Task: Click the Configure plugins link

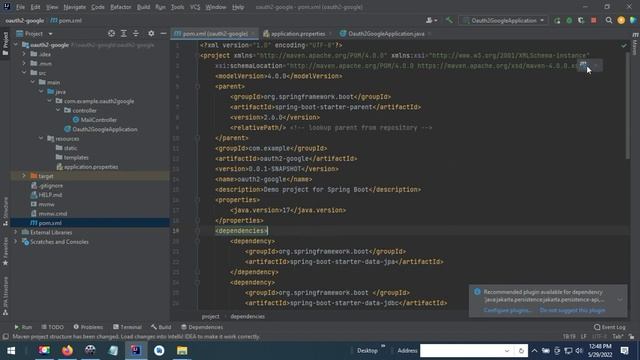Action: point(508,310)
